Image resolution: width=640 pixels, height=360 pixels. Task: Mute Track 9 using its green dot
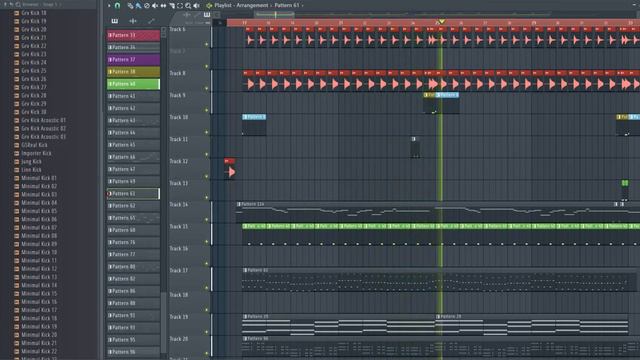[x=207, y=110]
